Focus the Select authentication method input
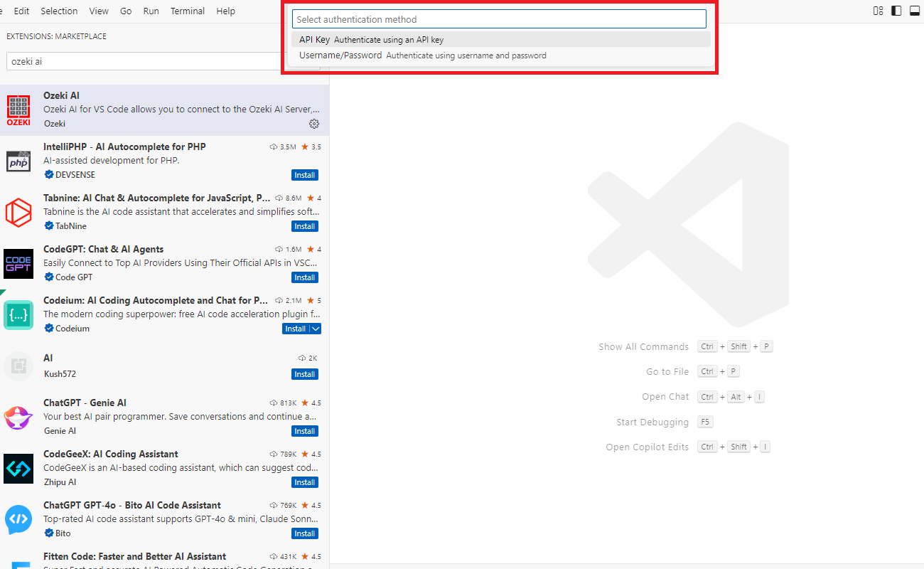 [499, 19]
